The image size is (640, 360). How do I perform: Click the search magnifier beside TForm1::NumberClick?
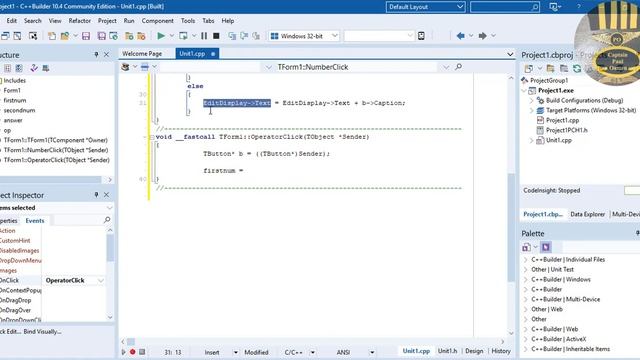pyautogui.click(x=458, y=67)
